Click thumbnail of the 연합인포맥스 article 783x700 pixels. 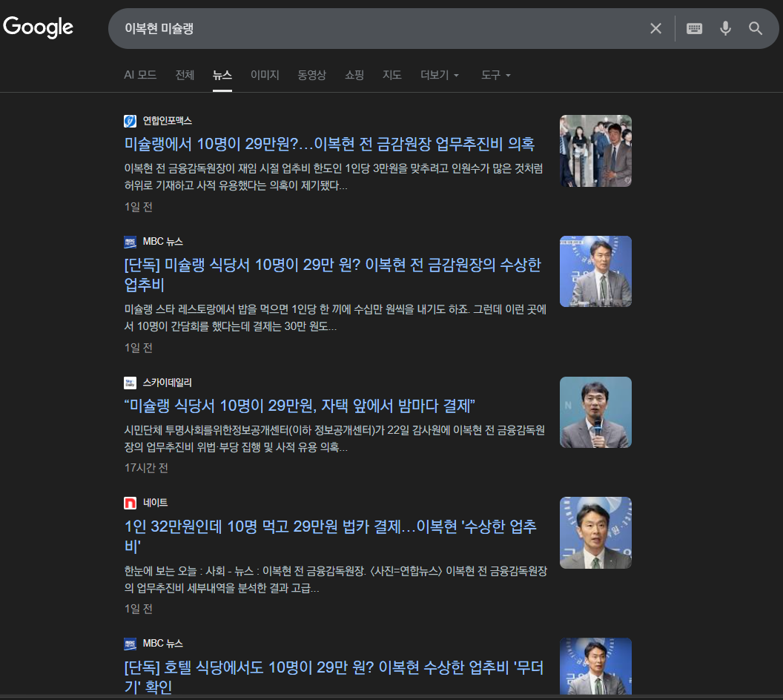click(595, 151)
